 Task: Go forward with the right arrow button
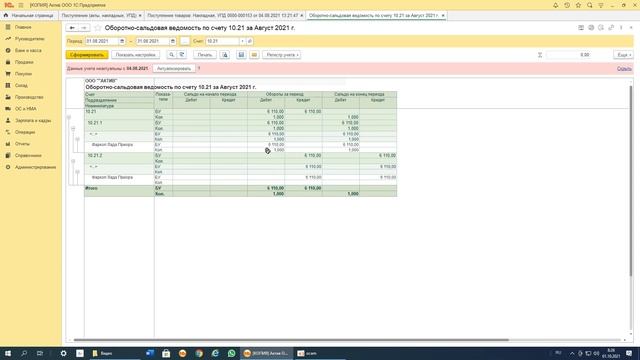[84, 28]
